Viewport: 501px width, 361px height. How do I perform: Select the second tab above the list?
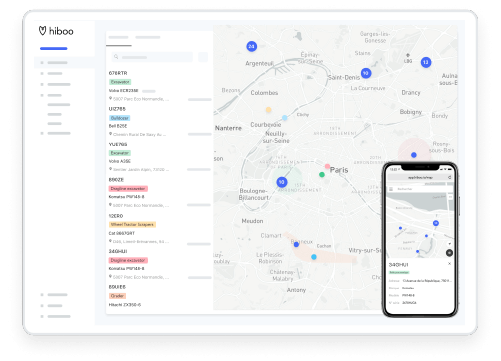pyautogui.click(x=148, y=37)
